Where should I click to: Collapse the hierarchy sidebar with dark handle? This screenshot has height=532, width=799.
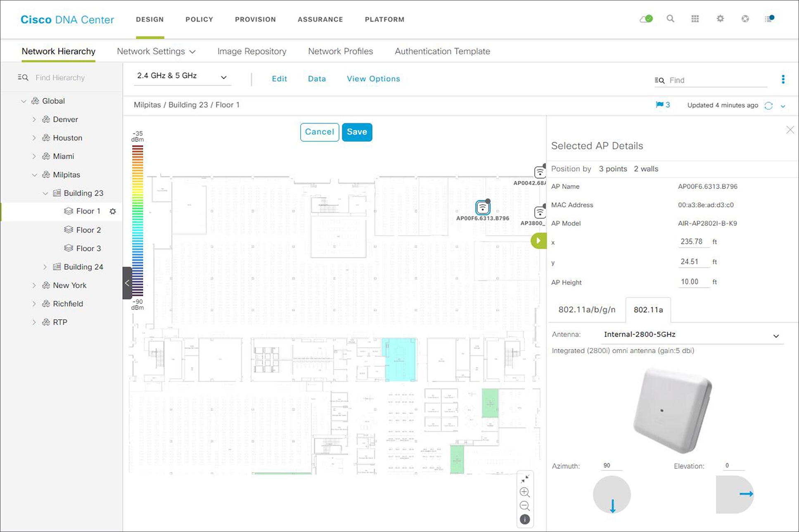point(127,283)
